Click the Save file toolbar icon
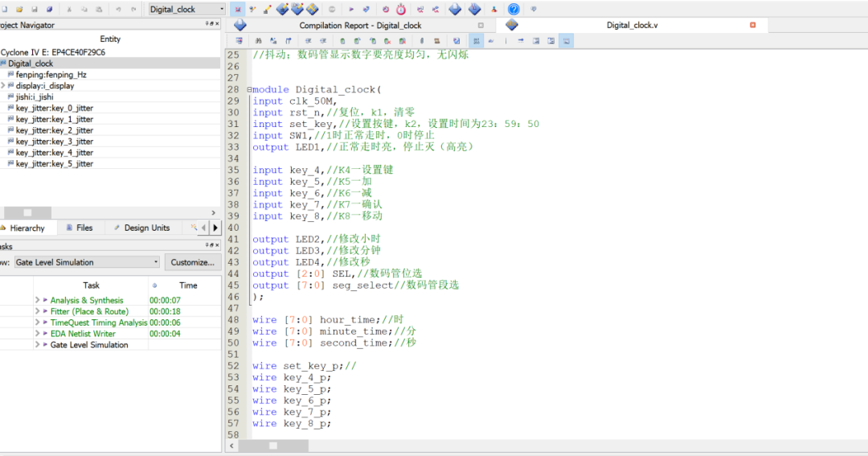Viewport: 868px width, 456px height. pyautogui.click(x=34, y=10)
